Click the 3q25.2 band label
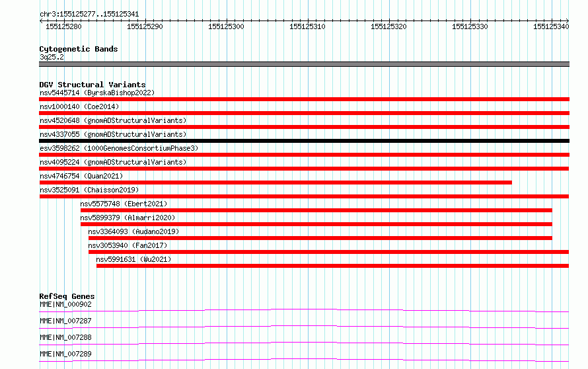Image resolution: width=588 pixels, height=369 pixels. [x=52, y=57]
